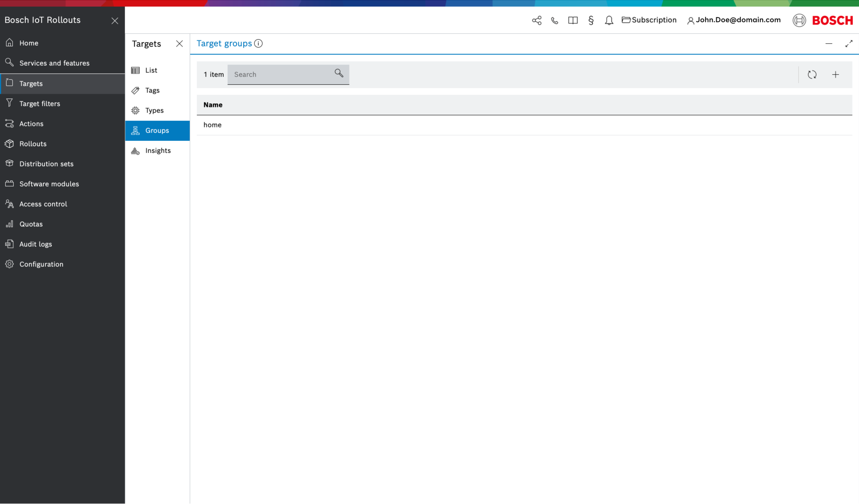This screenshot has height=504, width=859.
Task: Open the documentation book icon
Action: click(573, 20)
